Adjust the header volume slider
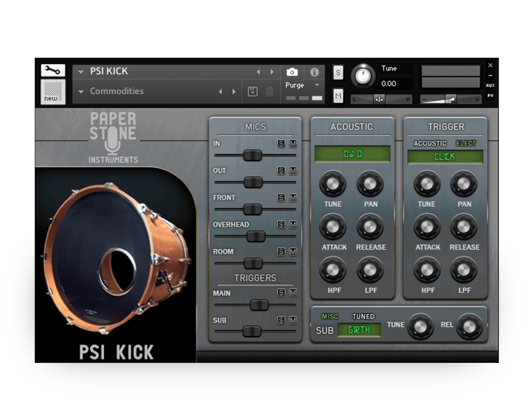Image resolution: width=532 pixels, height=420 pixels. pyautogui.click(x=451, y=100)
